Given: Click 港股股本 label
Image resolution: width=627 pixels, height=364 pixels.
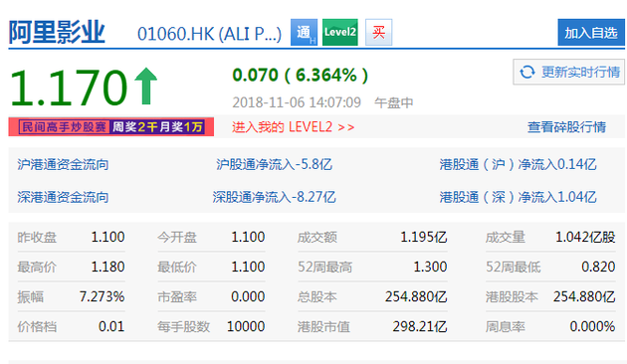Looking at the screenshot, I should pyautogui.click(x=512, y=297).
